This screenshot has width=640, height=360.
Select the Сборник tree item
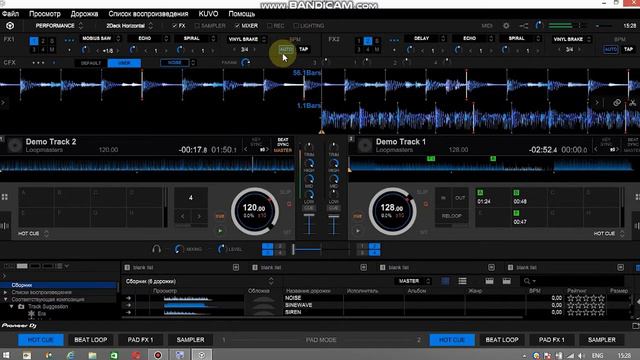pos(59,285)
